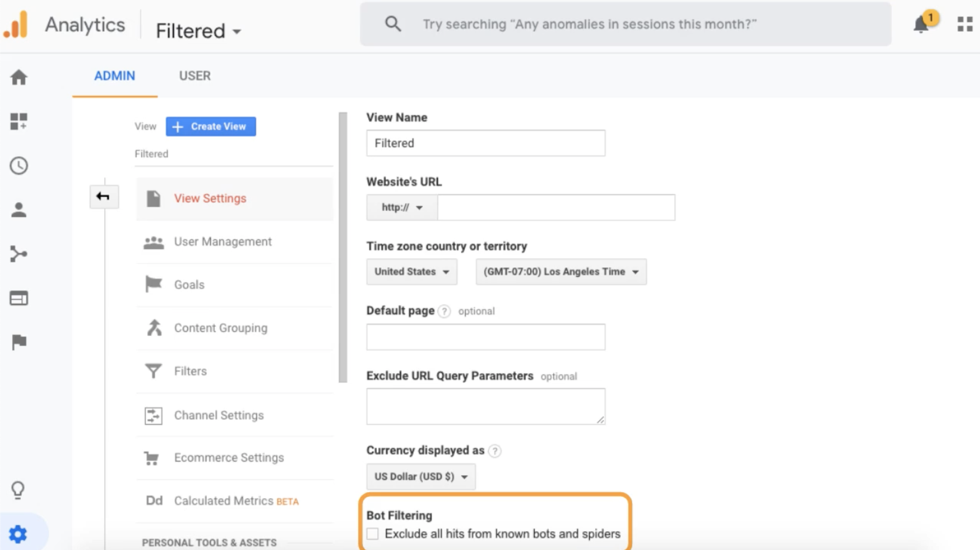Select Filters in the view menu
980x550 pixels.
tap(190, 371)
